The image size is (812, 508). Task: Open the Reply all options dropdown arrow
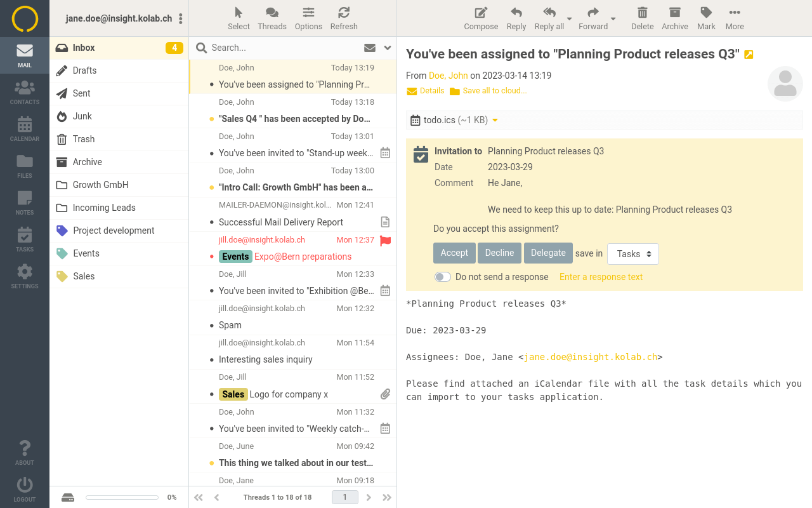coord(569,19)
